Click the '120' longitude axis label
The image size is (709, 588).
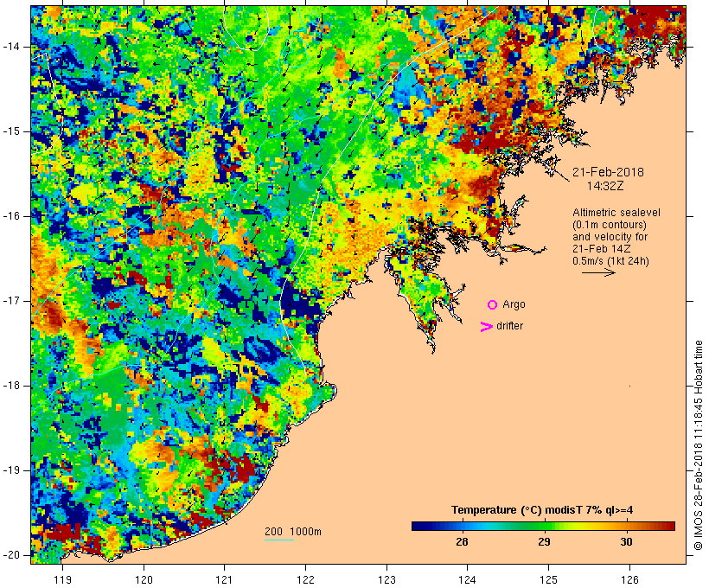click(144, 579)
